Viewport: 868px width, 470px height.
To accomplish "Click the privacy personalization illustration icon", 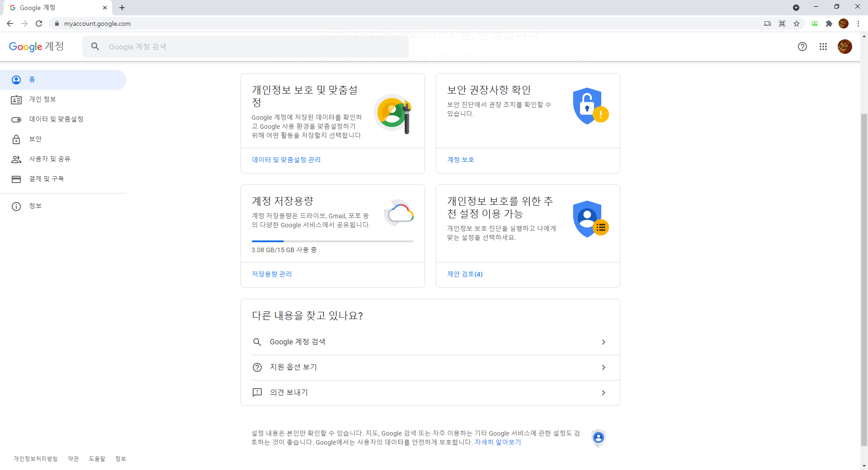I will pos(393,114).
